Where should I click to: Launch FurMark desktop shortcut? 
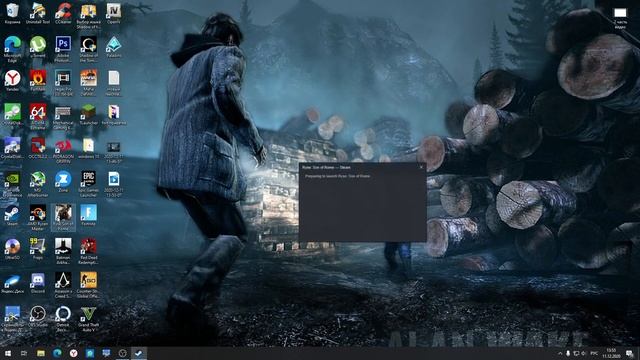pyautogui.click(x=38, y=80)
